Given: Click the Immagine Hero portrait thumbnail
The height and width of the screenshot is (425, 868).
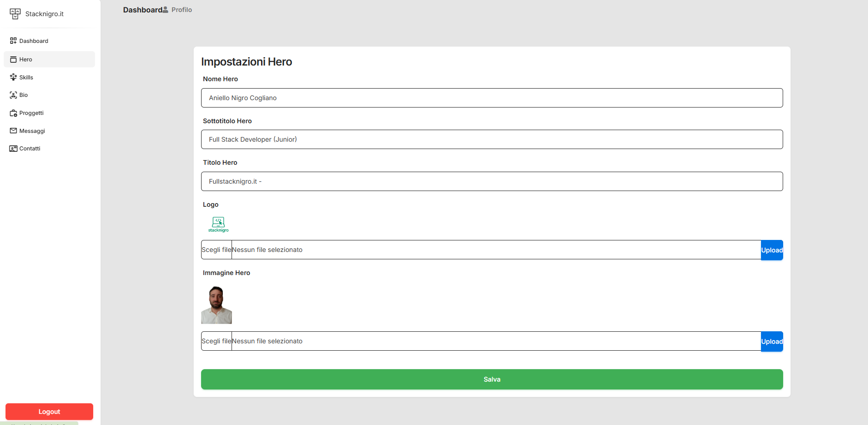Looking at the screenshot, I should 216,305.
